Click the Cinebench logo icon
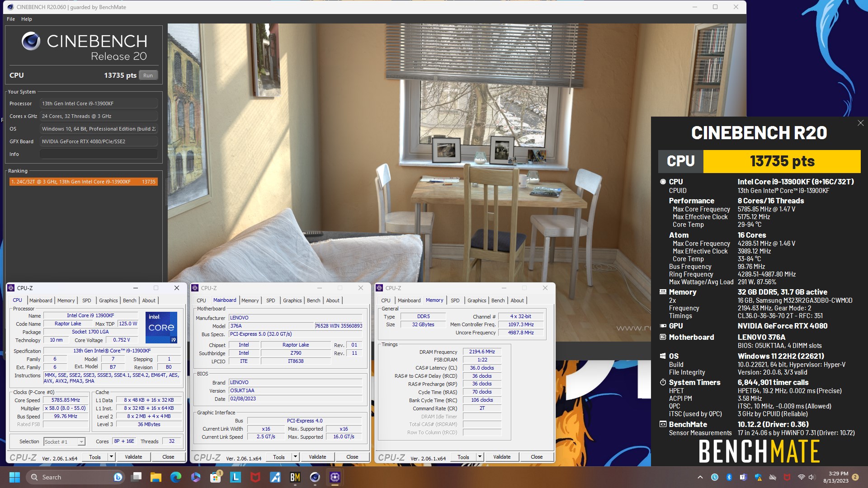868x488 pixels. [x=31, y=41]
